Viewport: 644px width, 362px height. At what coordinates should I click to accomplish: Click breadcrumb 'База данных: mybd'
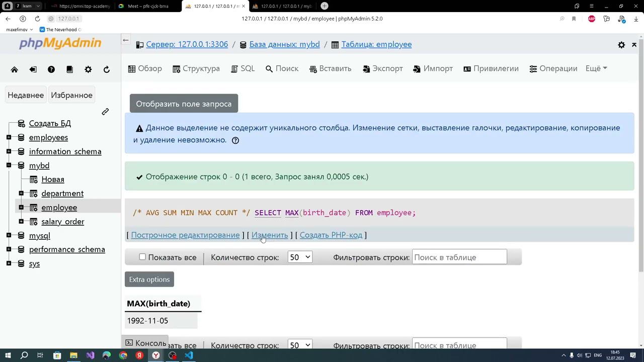coord(284,44)
